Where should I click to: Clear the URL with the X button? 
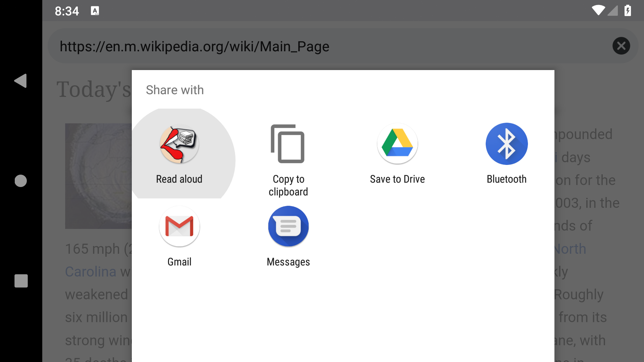(x=621, y=46)
